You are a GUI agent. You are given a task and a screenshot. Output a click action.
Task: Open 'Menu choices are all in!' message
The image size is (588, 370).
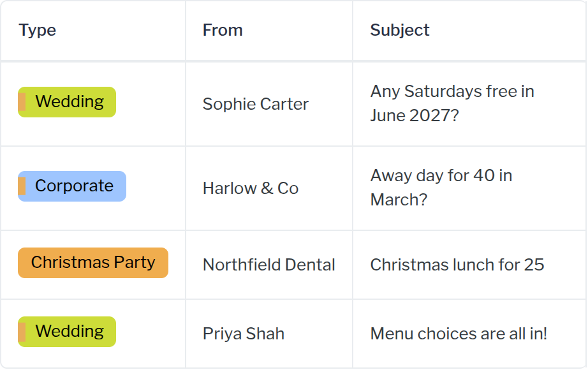click(x=459, y=334)
